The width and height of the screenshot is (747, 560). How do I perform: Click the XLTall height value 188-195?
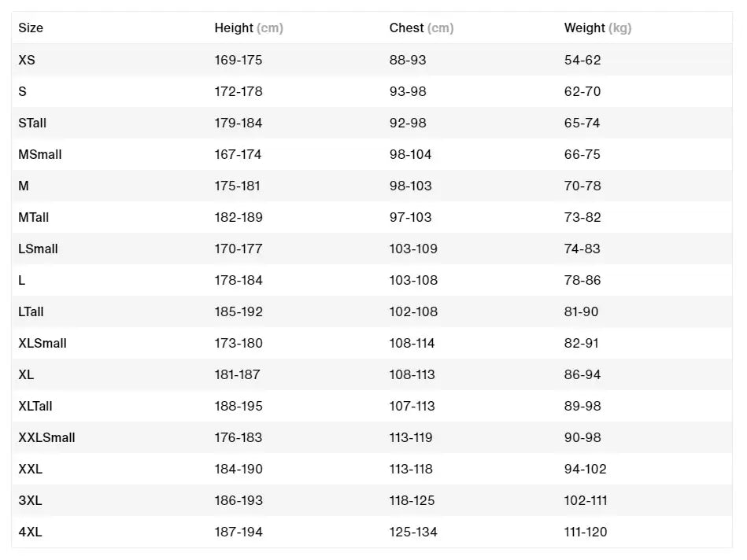tap(239, 406)
